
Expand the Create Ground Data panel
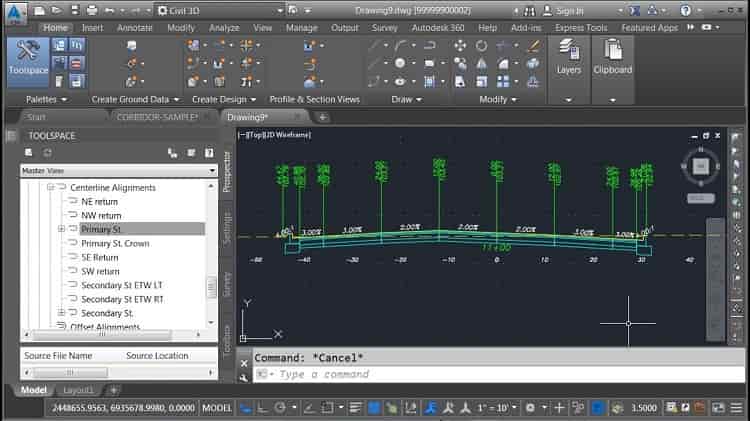coord(135,100)
